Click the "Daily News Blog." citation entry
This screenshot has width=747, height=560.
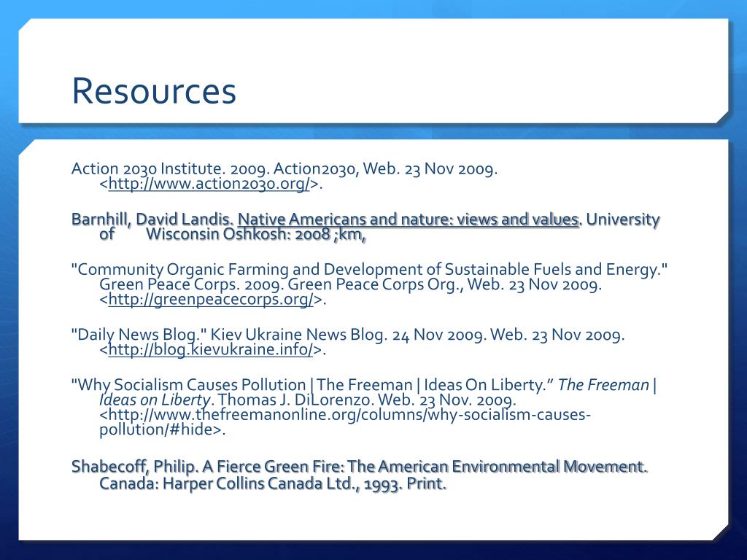pyautogui.click(x=139, y=335)
